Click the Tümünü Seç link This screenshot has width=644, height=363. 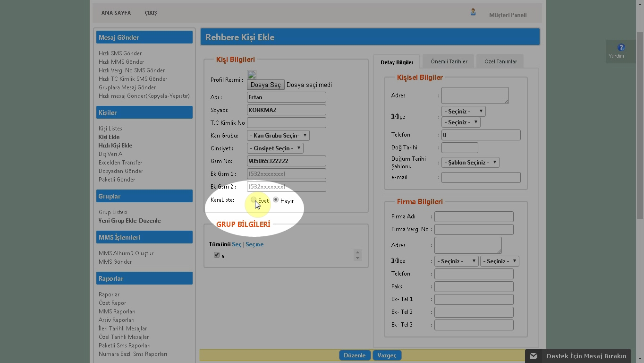coord(237,244)
